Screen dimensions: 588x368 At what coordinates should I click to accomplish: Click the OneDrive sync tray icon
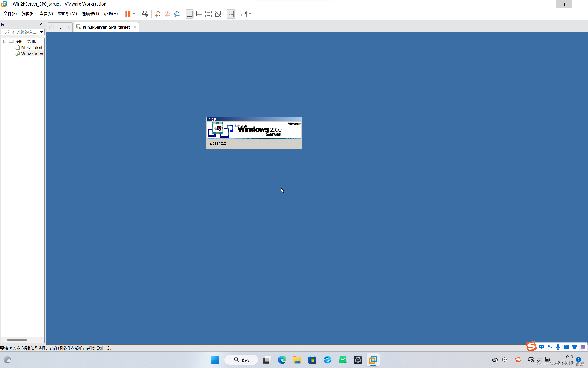click(495, 360)
